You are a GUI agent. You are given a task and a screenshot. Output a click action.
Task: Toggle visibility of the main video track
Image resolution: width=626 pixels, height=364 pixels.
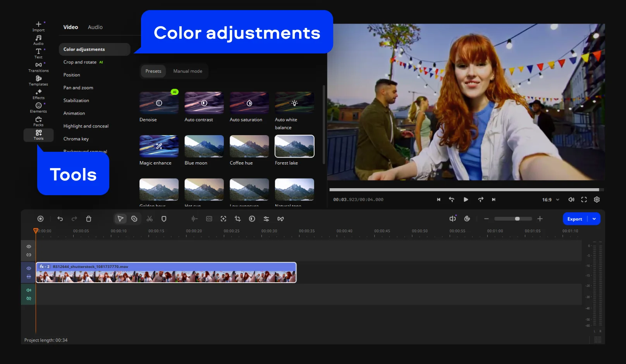click(29, 268)
